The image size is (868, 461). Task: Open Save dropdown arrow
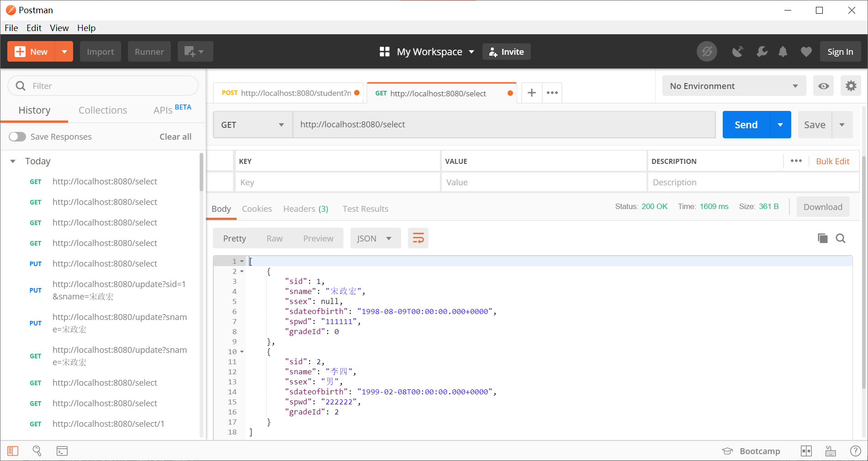pos(842,125)
